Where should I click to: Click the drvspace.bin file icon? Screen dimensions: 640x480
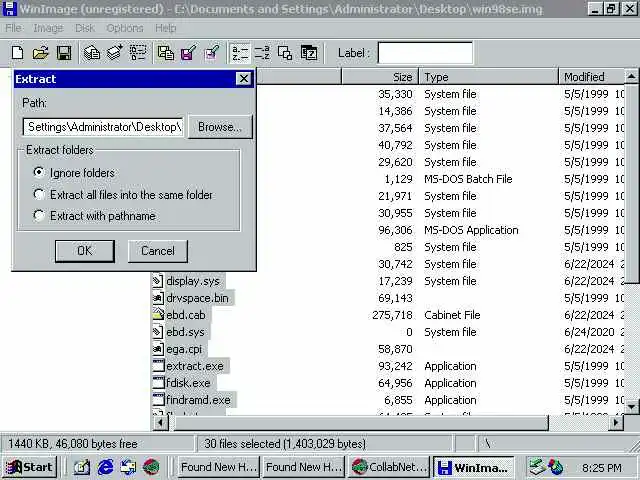(x=158, y=298)
